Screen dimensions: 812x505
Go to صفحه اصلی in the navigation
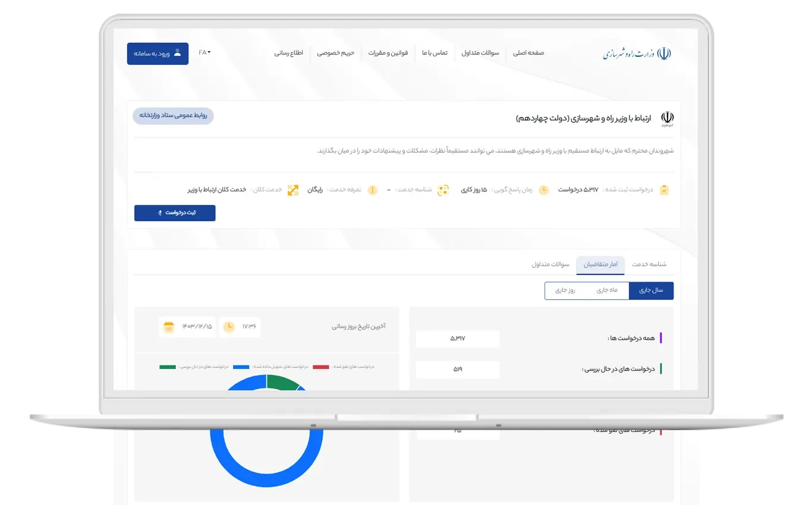coord(528,53)
